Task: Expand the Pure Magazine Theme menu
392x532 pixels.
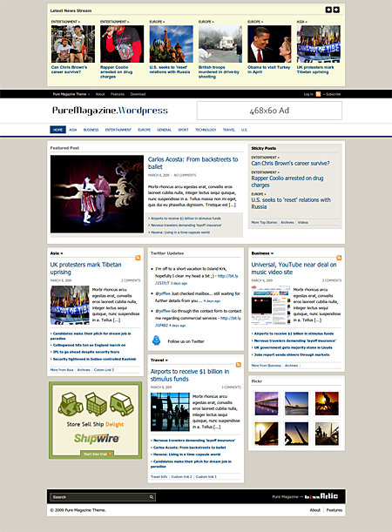Action: (71, 94)
